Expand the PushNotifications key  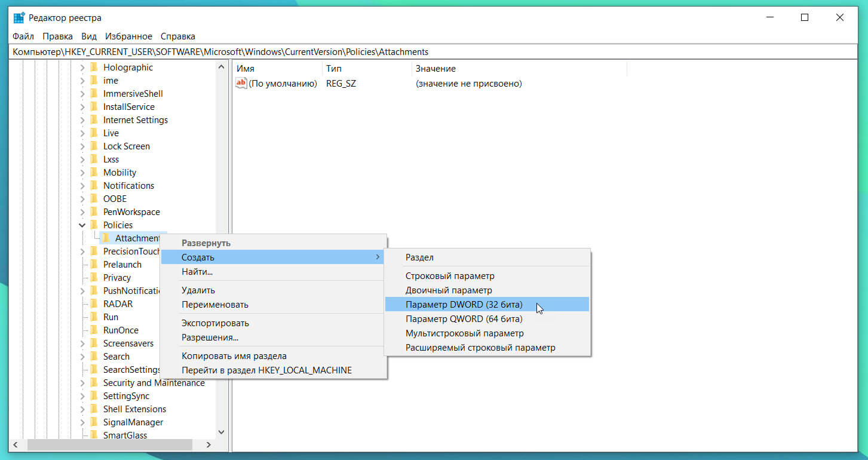tap(82, 291)
